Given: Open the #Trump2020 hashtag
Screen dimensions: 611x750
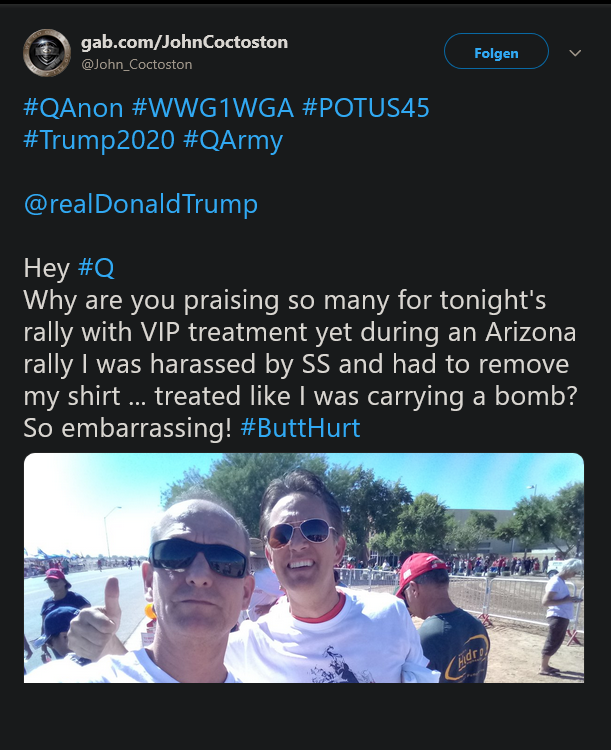Looking at the screenshot, I should (99, 140).
